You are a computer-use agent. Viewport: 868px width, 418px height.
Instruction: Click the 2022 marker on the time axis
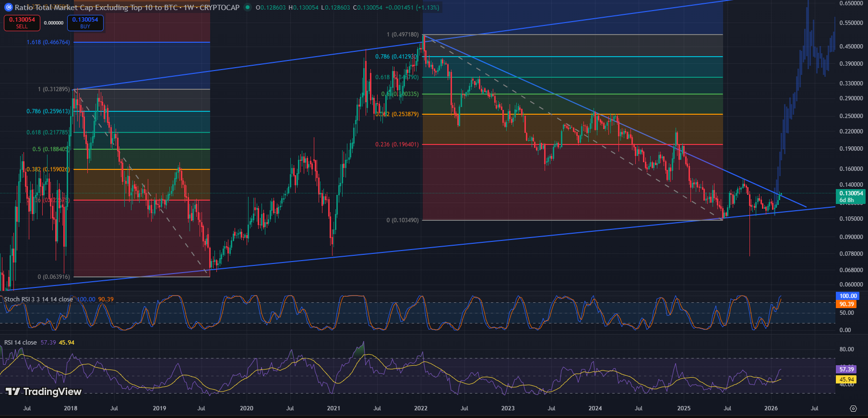[x=420, y=408]
